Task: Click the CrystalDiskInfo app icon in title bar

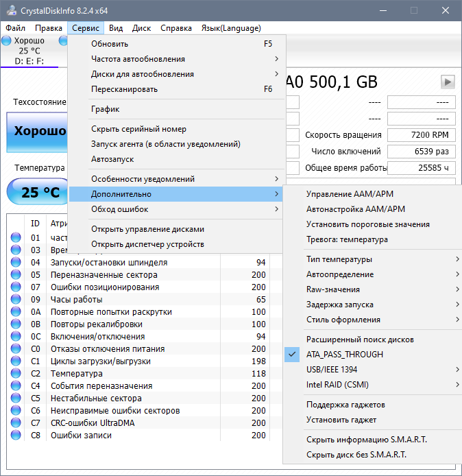Action: coord(10,10)
